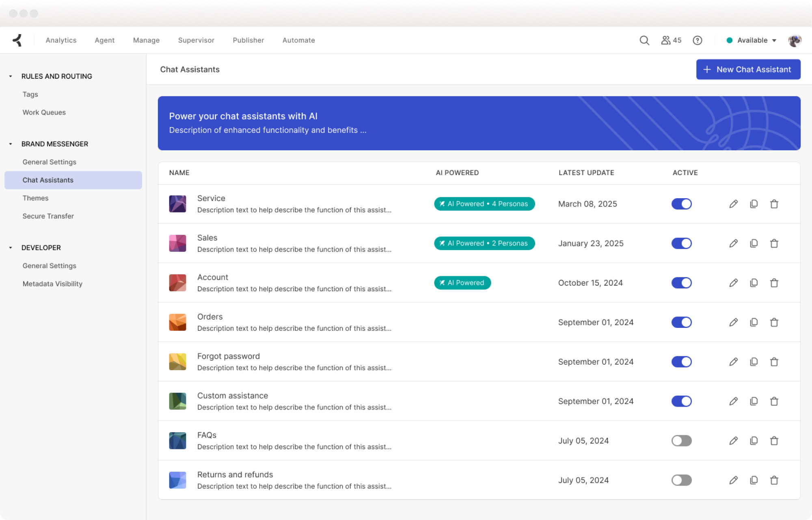Screen dimensions: 812x520
Task: Click New Chat Assistant button
Action: 748,69
